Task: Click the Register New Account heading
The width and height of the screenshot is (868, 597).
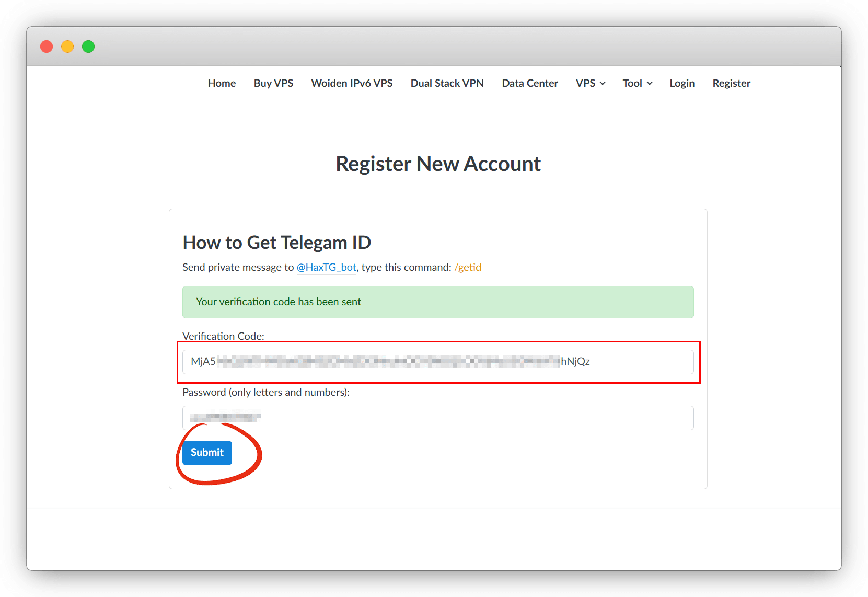Action: (438, 164)
